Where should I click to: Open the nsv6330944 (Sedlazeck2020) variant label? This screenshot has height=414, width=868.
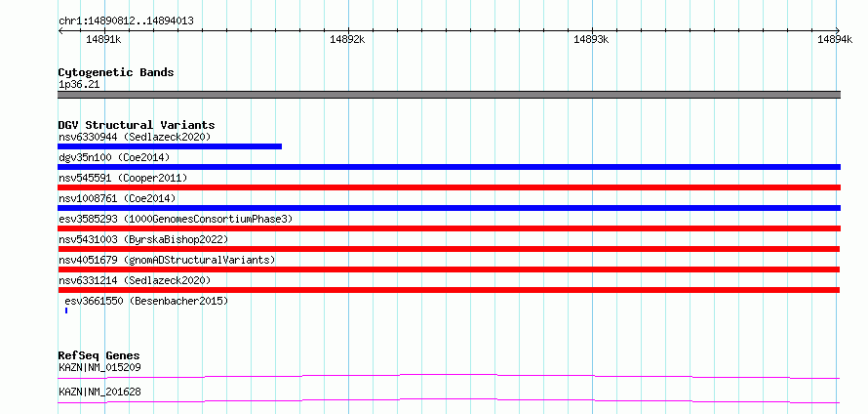(x=135, y=137)
